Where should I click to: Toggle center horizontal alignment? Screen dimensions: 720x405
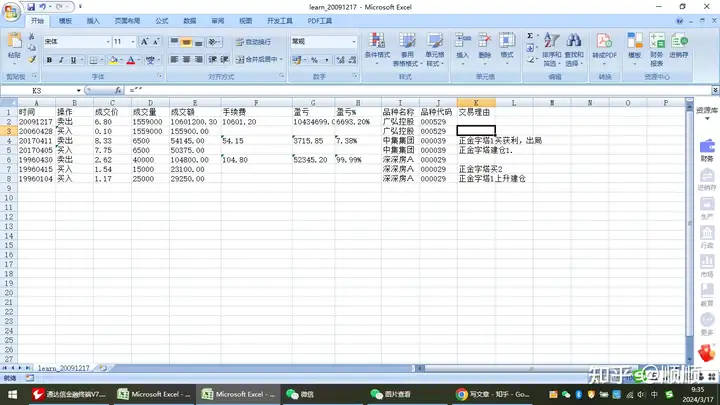click(x=186, y=60)
